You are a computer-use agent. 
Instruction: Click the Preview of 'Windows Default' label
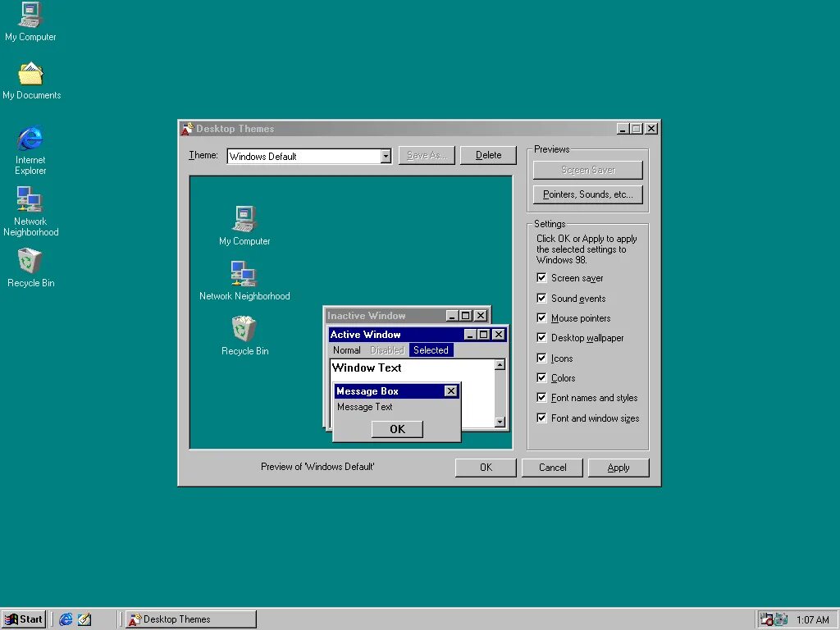(317, 467)
